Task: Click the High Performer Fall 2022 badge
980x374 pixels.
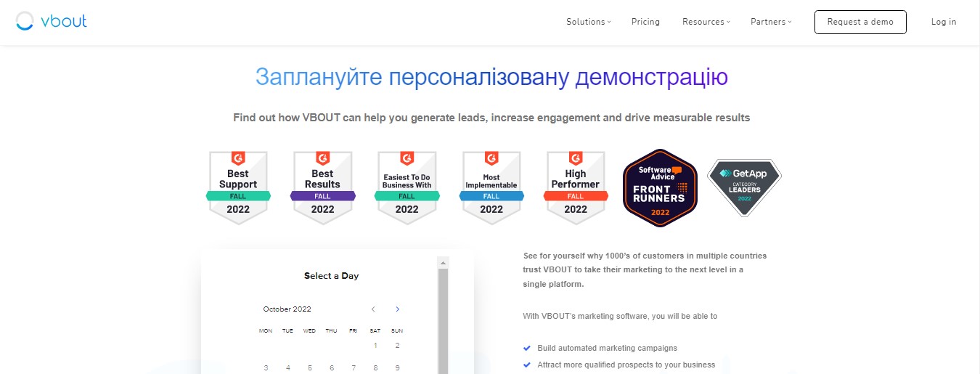Action: point(576,187)
